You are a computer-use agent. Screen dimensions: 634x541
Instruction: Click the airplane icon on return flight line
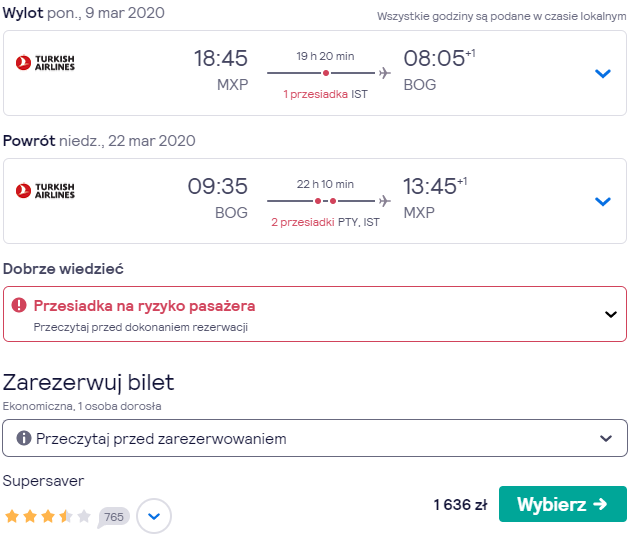tap(385, 201)
